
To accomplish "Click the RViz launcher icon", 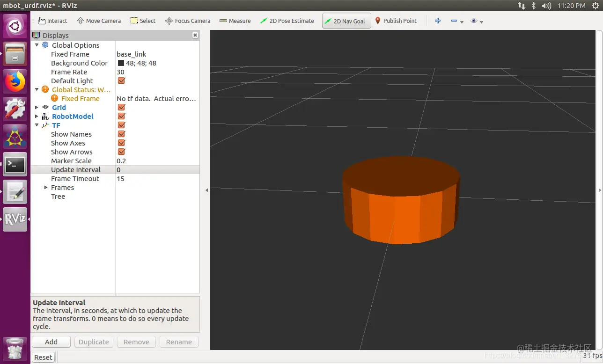I will [x=15, y=219].
